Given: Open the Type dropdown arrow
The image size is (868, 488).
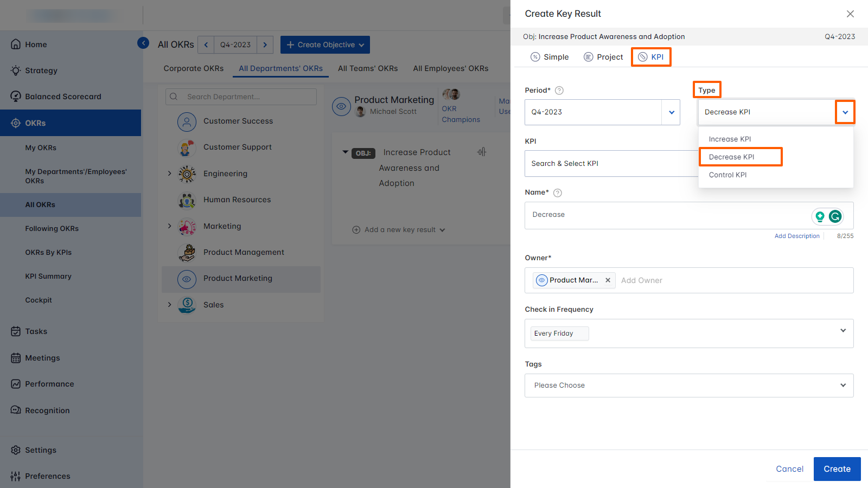Looking at the screenshot, I should point(845,112).
